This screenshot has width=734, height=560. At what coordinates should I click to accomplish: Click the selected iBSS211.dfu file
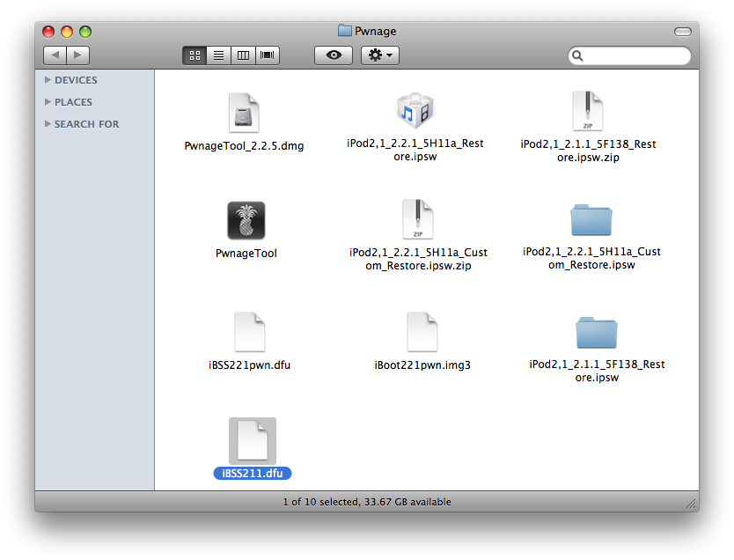pos(252,441)
